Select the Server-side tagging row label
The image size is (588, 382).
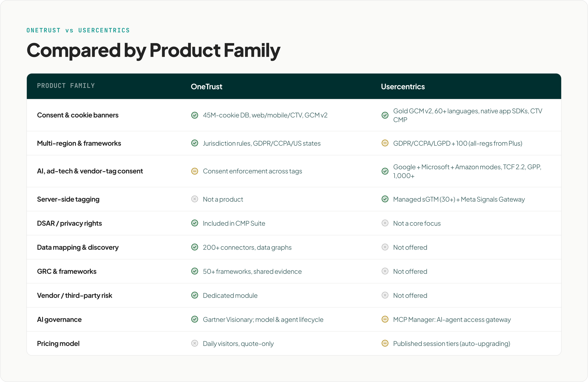tap(68, 199)
